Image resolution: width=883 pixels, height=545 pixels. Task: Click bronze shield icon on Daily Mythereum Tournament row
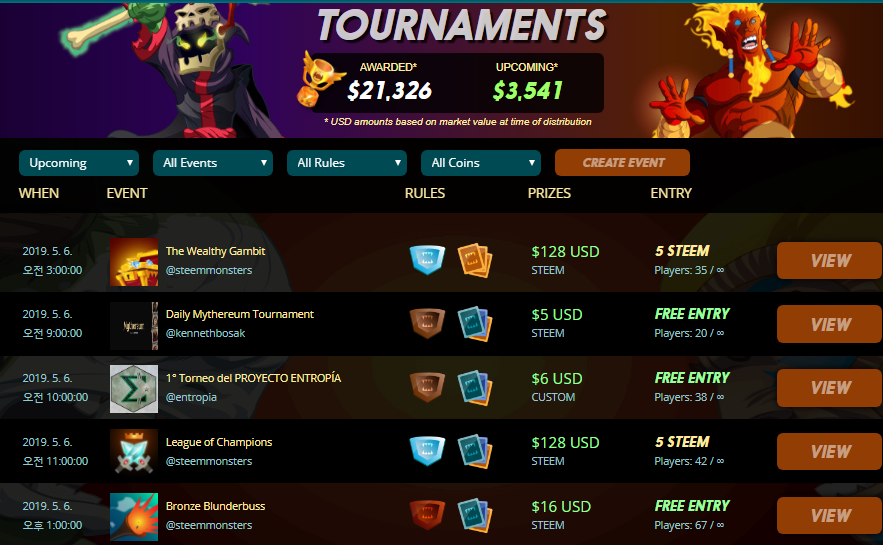pos(427,323)
